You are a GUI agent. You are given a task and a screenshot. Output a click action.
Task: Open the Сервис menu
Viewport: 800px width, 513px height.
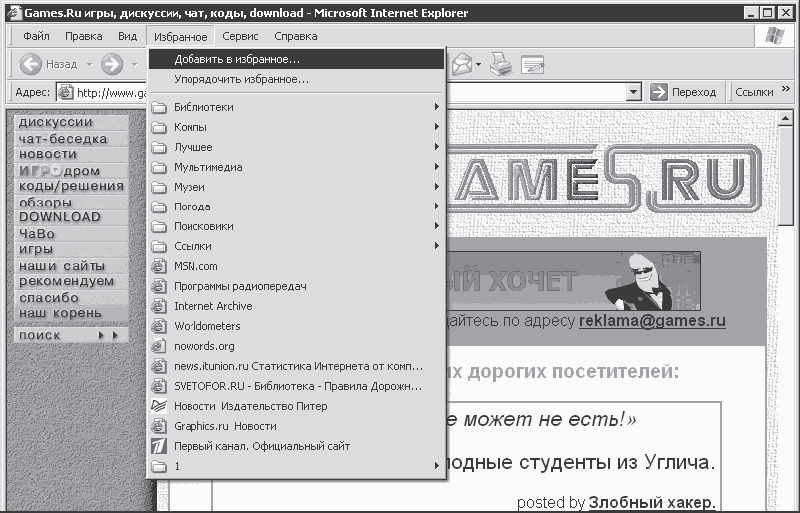(240, 36)
